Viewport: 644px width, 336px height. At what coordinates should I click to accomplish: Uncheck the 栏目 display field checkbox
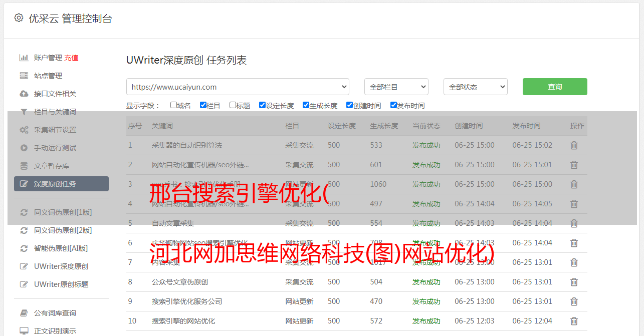pyautogui.click(x=203, y=105)
